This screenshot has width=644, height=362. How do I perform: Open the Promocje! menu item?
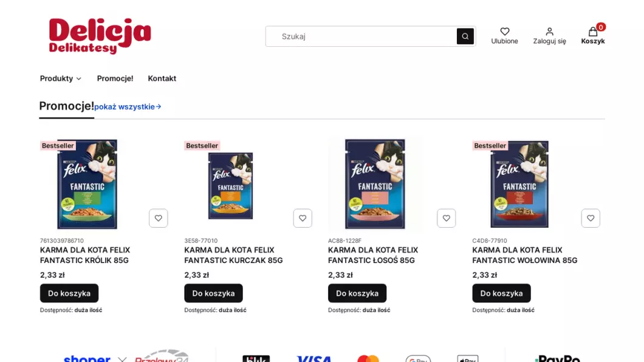point(115,78)
